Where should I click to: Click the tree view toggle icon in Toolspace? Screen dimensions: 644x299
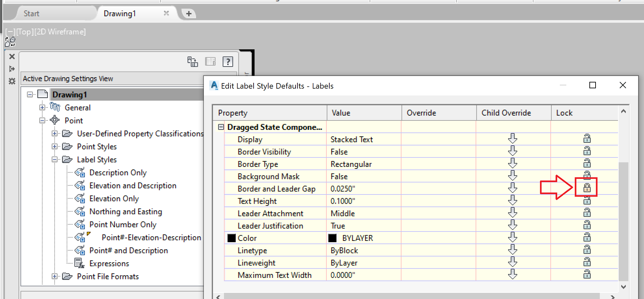[x=192, y=61]
